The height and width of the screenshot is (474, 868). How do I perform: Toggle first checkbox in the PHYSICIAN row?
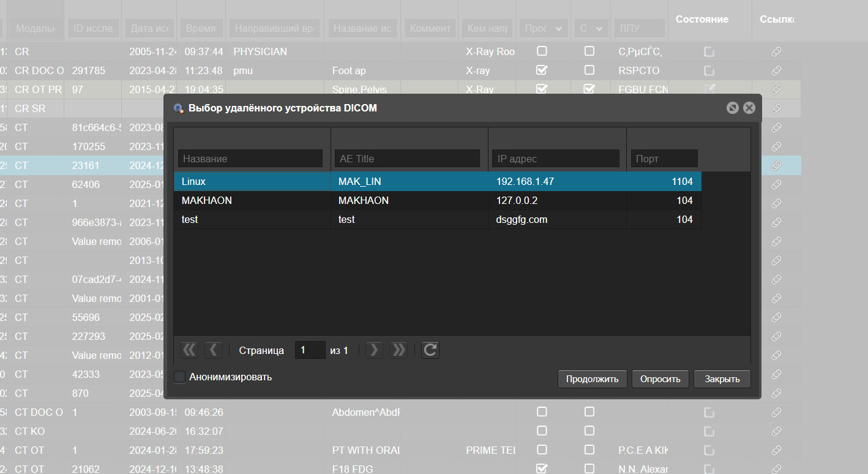click(x=542, y=51)
